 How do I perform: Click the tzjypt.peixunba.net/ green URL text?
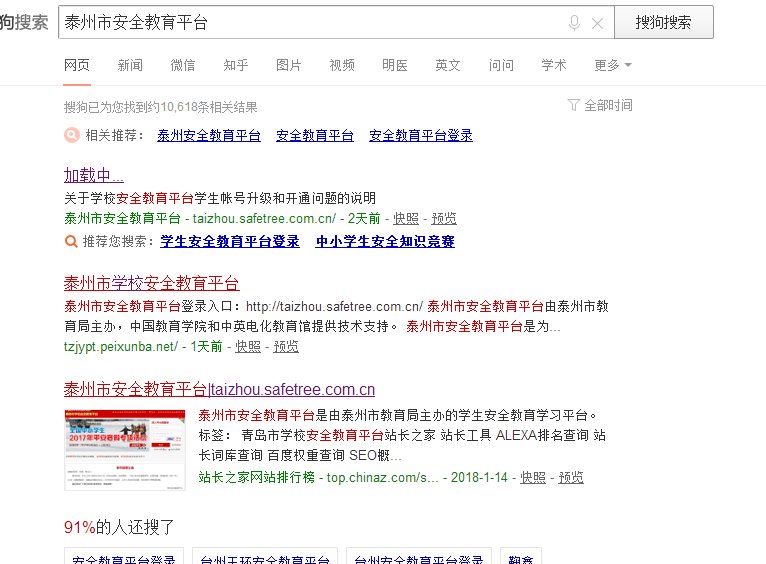(121, 347)
